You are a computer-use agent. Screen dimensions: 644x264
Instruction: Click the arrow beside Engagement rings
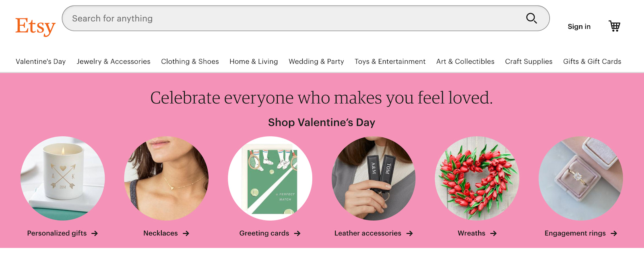click(x=615, y=233)
